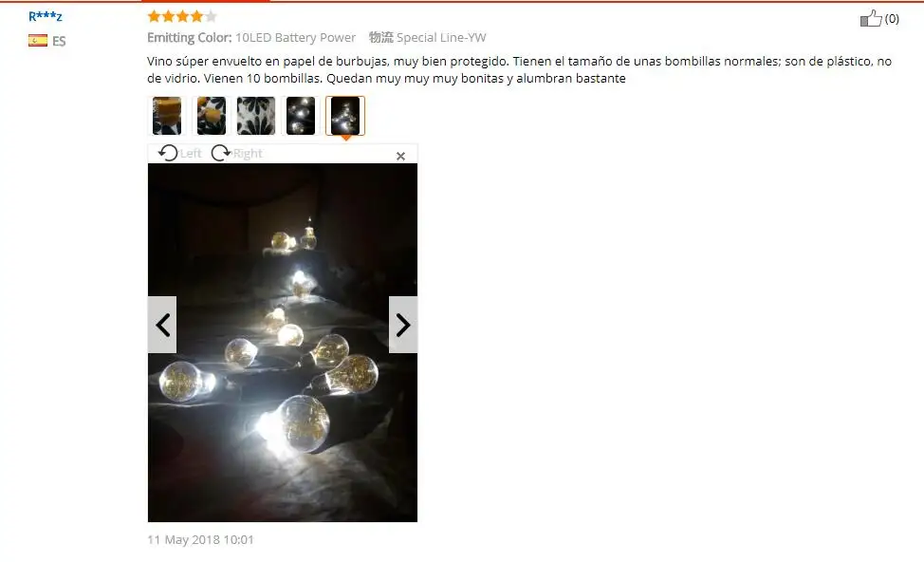Click the Spain flag icon

pos(38,40)
